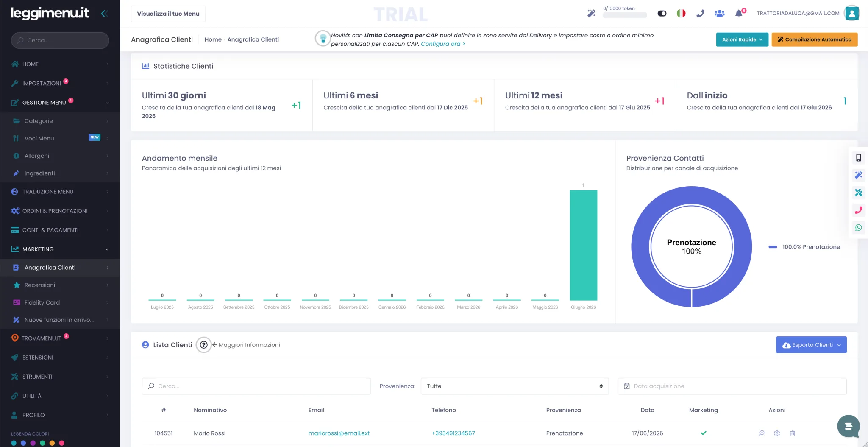
Task: Expand the Impostazioni menu
Action: tap(60, 83)
